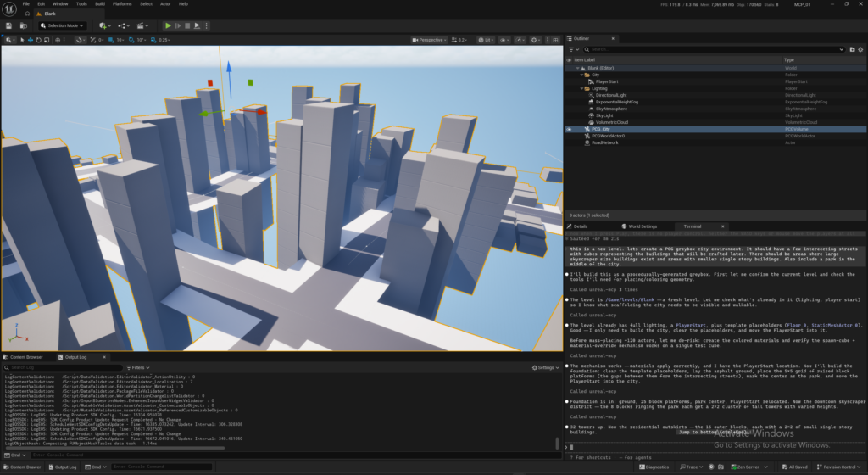Toggle the world/local coordinate space globe icon
This screenshot has height=475, width=868.
tap(58, 40)
